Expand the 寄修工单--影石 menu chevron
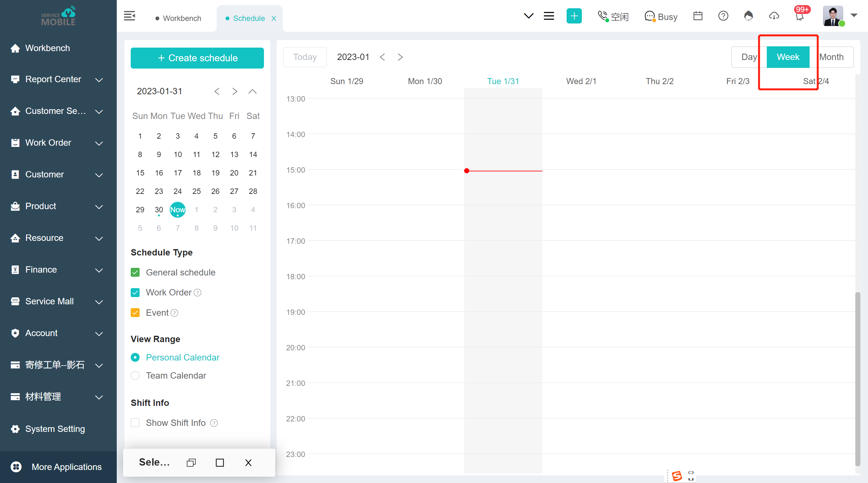The height and width of the screenshot is (483, 868). pyautogui.click(x=99, y=365)
